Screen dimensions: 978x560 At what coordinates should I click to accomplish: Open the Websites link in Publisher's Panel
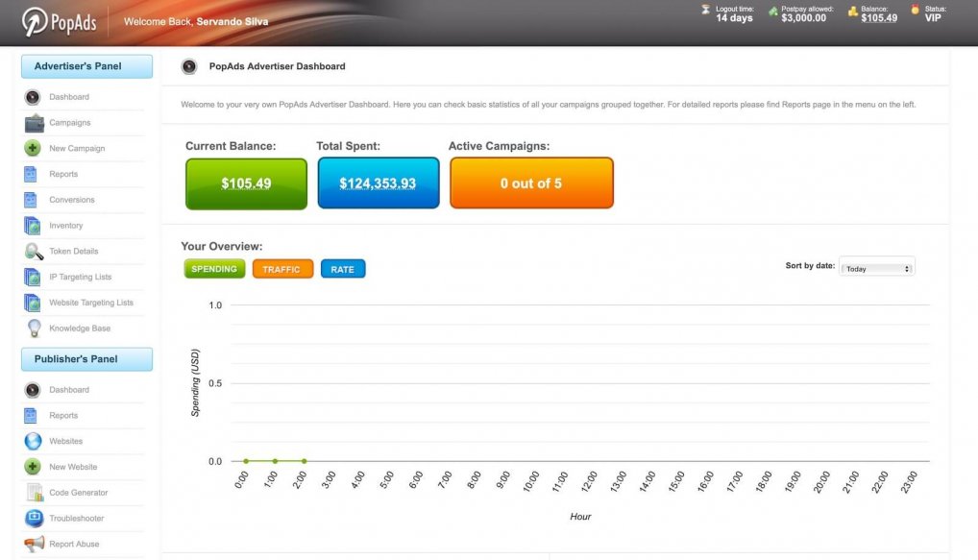66,441
